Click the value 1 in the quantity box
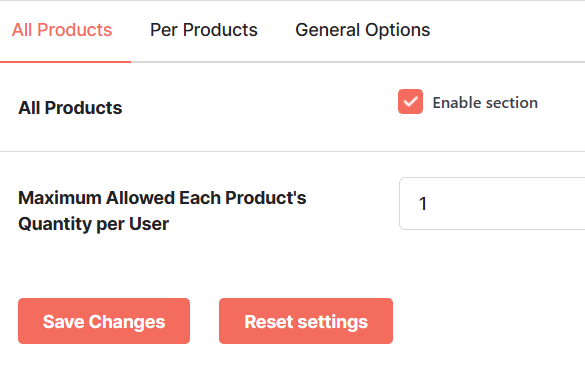Image resolution: width=585 pixels, height=366 pixels. pyautogui.click(x=422, y=204)
